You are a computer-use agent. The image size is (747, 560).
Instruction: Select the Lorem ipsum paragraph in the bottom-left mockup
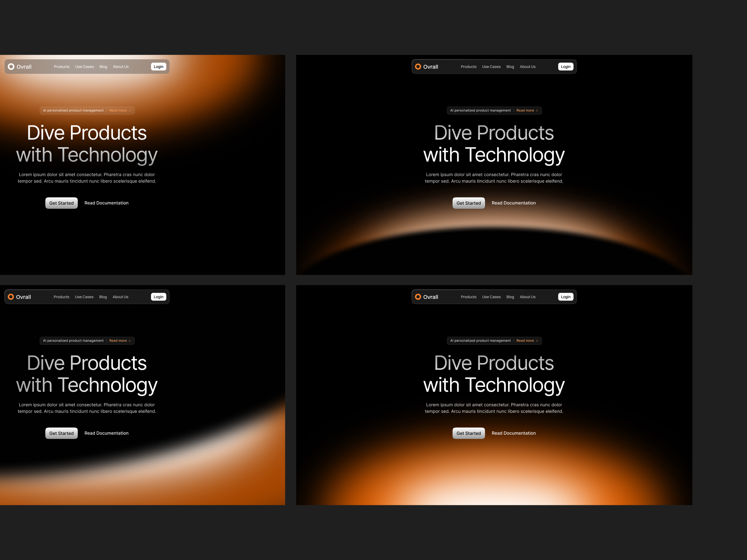[x=87, y=408]
